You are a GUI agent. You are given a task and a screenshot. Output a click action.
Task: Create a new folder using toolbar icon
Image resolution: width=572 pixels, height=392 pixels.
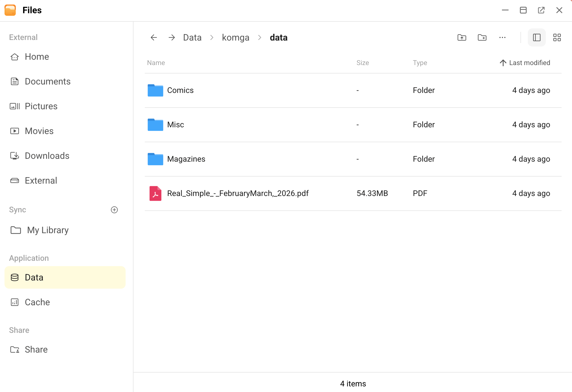click(x=482, y=37)
